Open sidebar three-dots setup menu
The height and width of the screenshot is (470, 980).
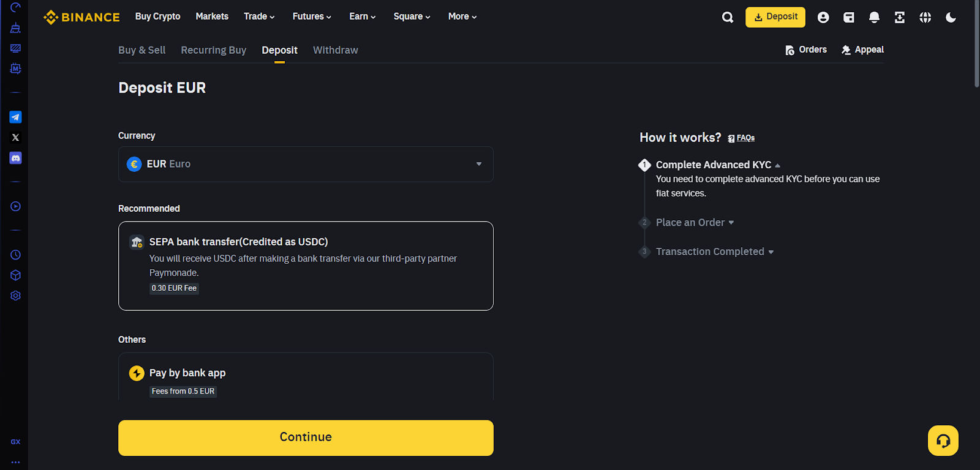click(15, 462)
